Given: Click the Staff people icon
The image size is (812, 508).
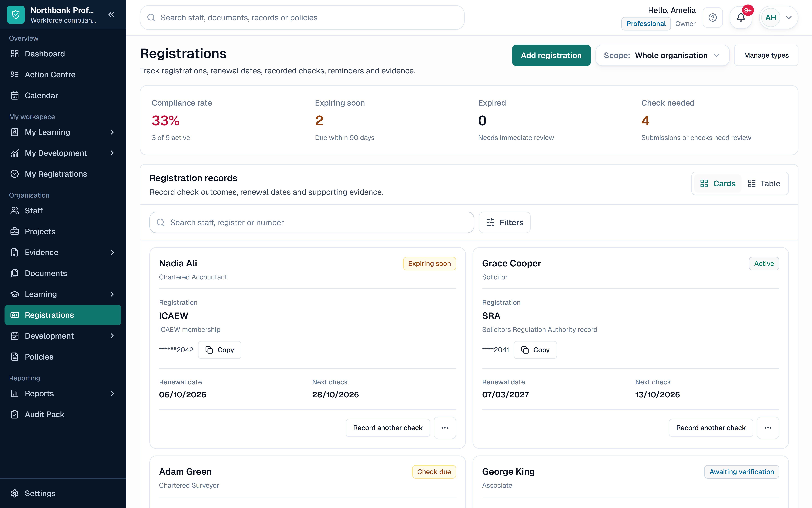Looking at the screenshot, I should point(15,211).
